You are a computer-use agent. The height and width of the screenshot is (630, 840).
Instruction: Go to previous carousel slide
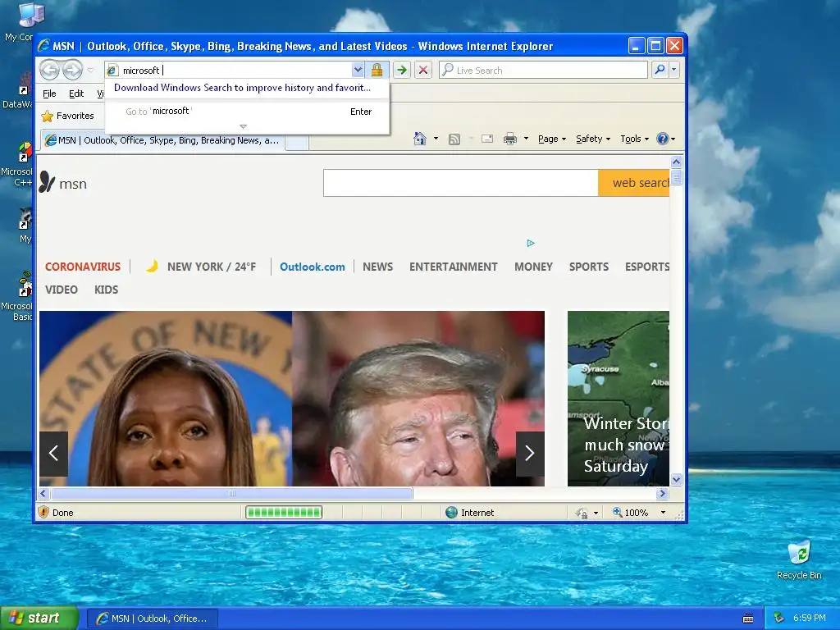click(x=53, y=453)
